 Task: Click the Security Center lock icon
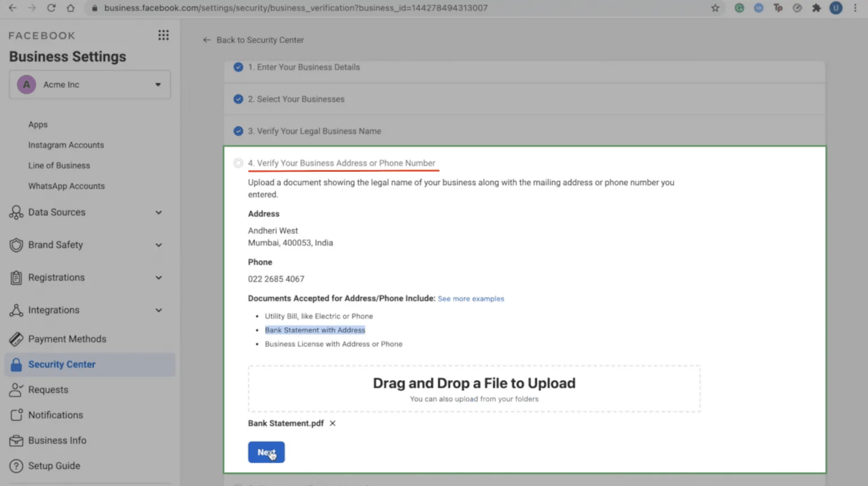click(16, 364)
